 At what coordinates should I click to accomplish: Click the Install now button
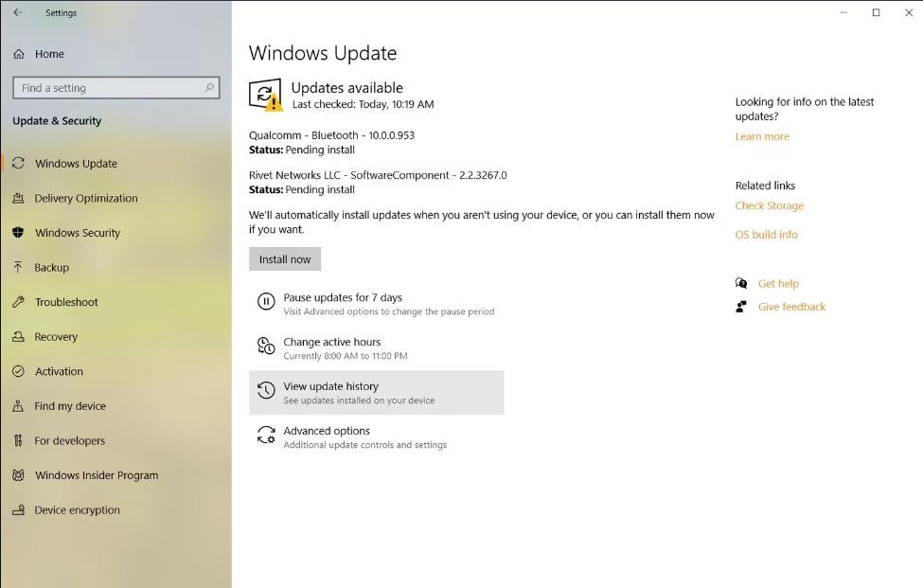click(x=285, y=259)
